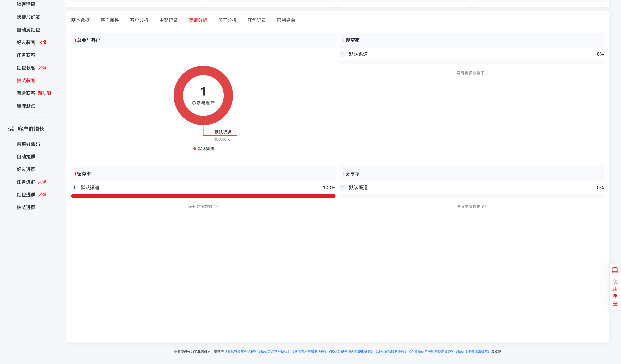
Task: Open 盲盒获客 with 新功能 badge
Action: [x=26, y=93]
